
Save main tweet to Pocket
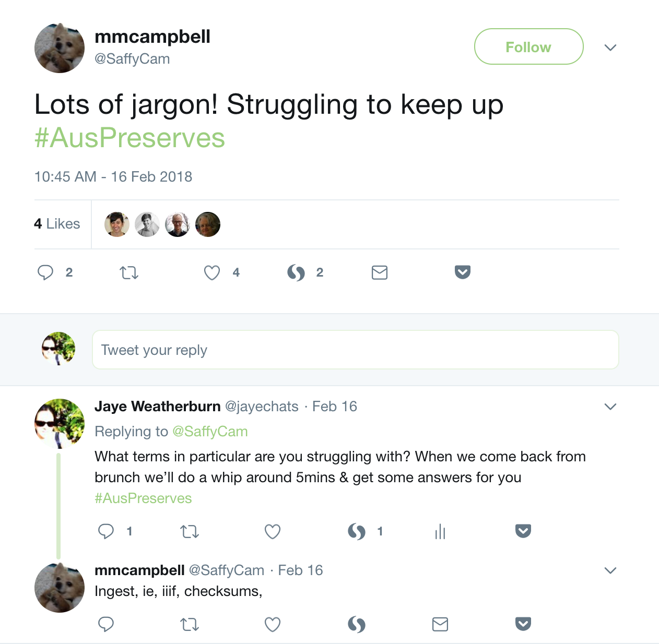click(463, 272)
